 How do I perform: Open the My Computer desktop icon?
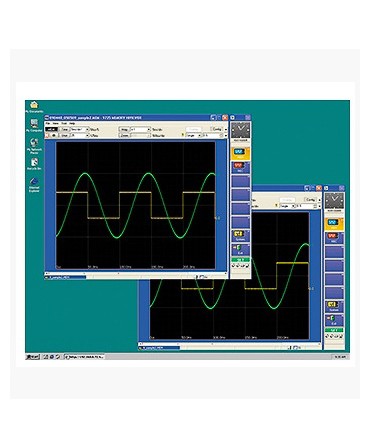pos(34,126)
